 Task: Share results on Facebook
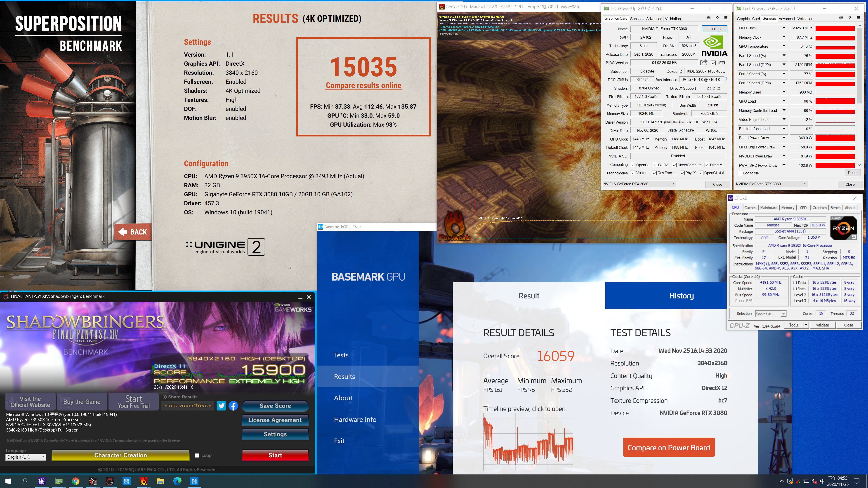tap(233, 406)
